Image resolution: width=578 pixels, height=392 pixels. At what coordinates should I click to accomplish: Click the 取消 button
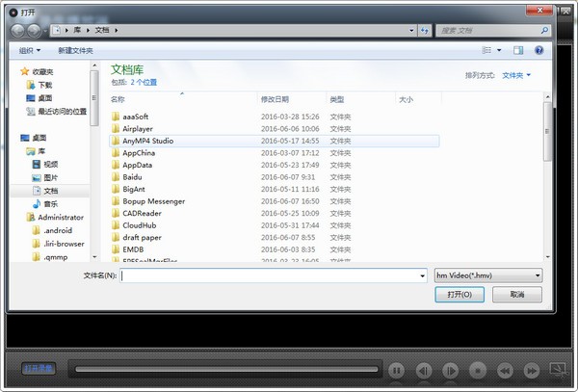click(518, 295)
